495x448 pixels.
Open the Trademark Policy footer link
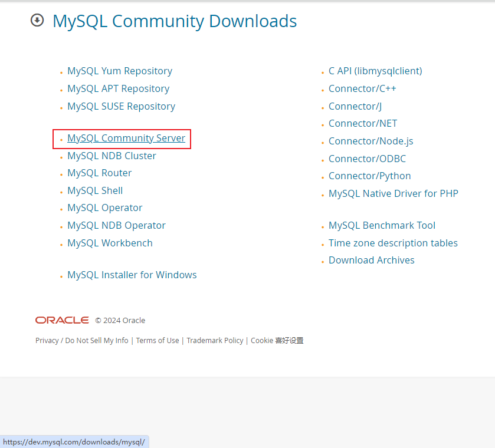[215, 340]
